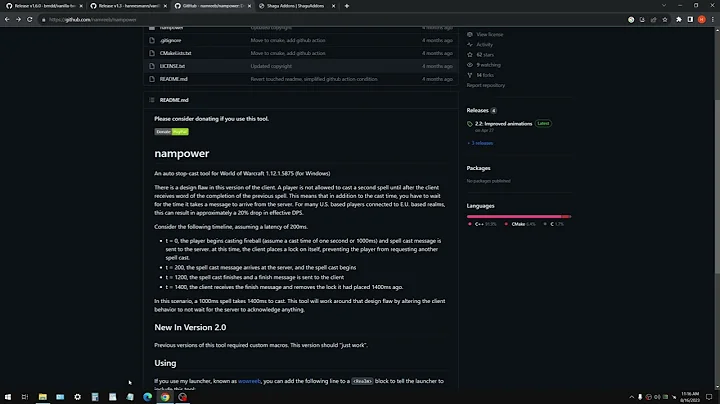
Task: Open 2.2: Improved animations release
Action: tap(504, 123)
